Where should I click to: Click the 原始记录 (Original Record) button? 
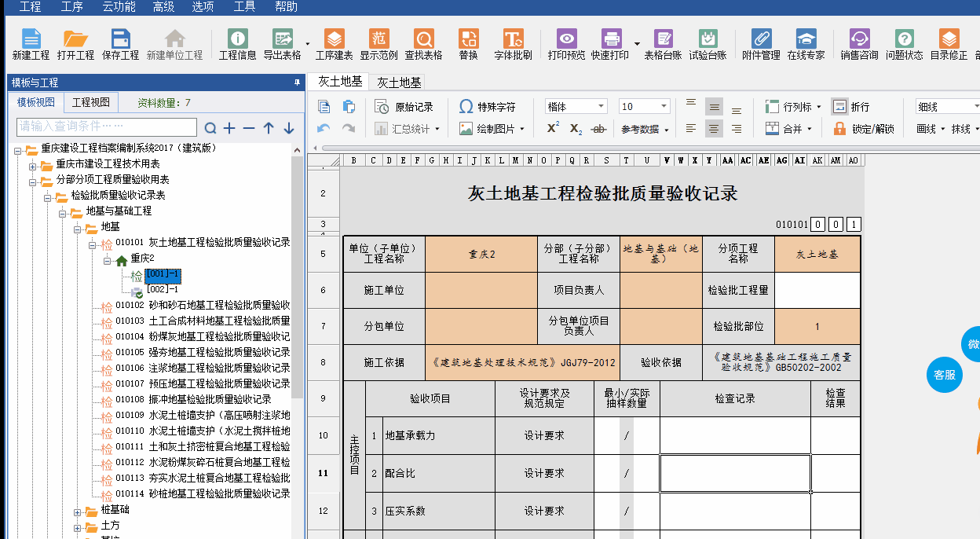[404, 107]
